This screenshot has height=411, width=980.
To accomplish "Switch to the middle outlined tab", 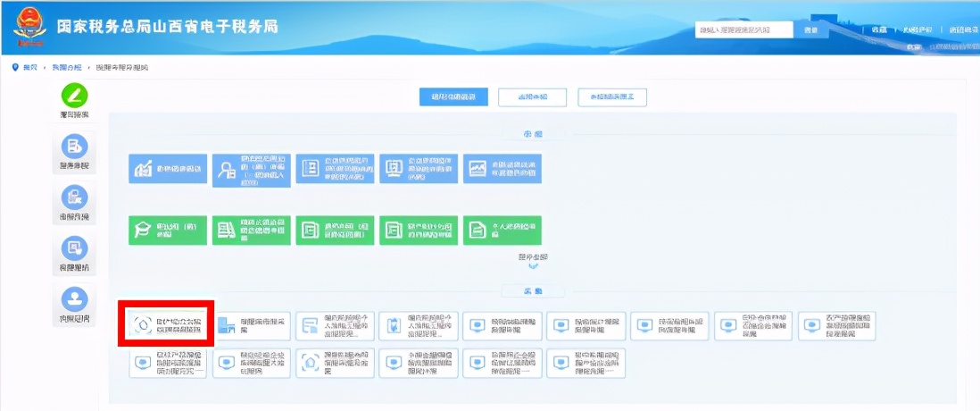I will [534, 96].
